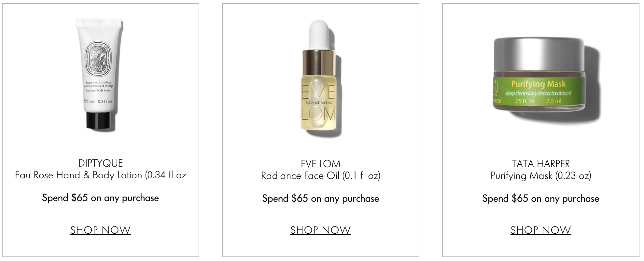Image resolution: width=644 pixels, height=261 pixels.
Task: Click Spend $65 text under Diptyque lotion
Action: (100, 198)
